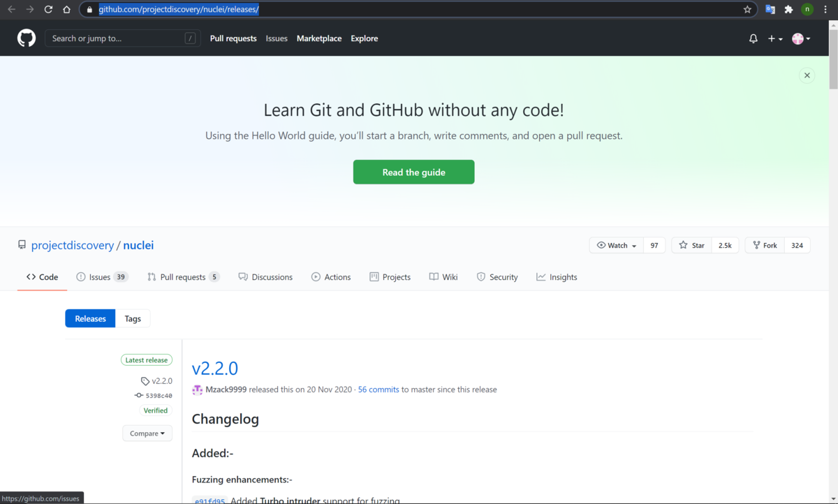Click the repository book icon beside projectdiscovery
Image resolution: width=838 pixels, height=504 pixels.
coord(22,245)
